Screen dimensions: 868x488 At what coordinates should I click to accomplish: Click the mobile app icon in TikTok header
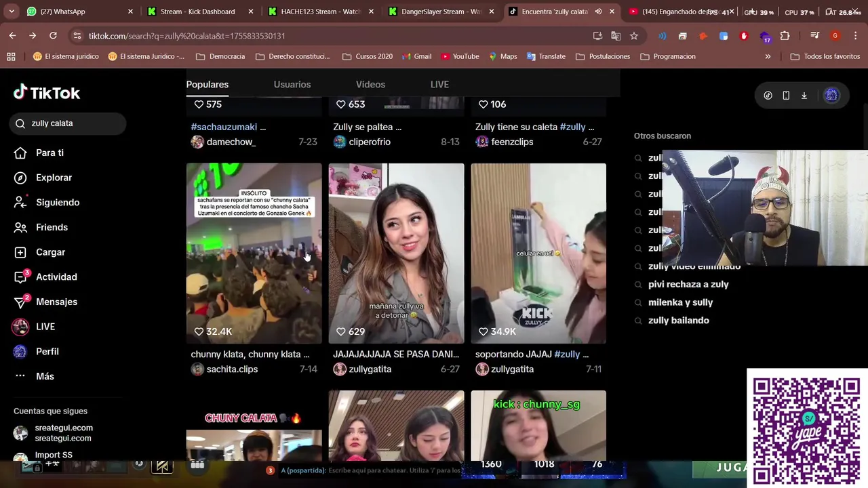pyautogui.click(x=786, y=96)
